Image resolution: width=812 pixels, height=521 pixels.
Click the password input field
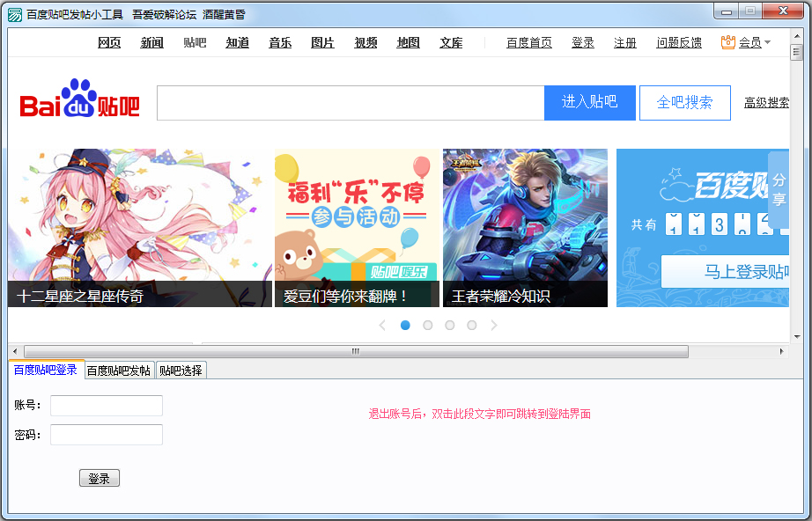coord(107,435)
